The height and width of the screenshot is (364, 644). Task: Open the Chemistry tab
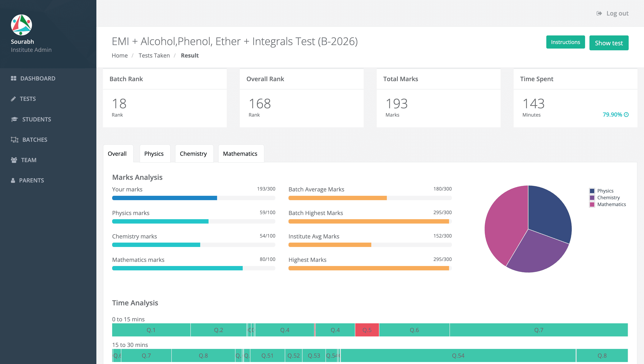(x=193, y=154)
